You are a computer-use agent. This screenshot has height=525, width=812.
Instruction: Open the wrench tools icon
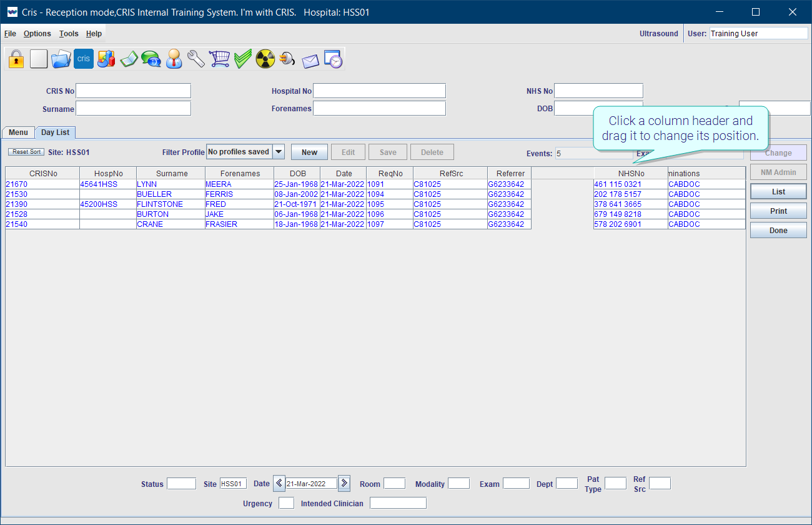[x=197, y=59]
